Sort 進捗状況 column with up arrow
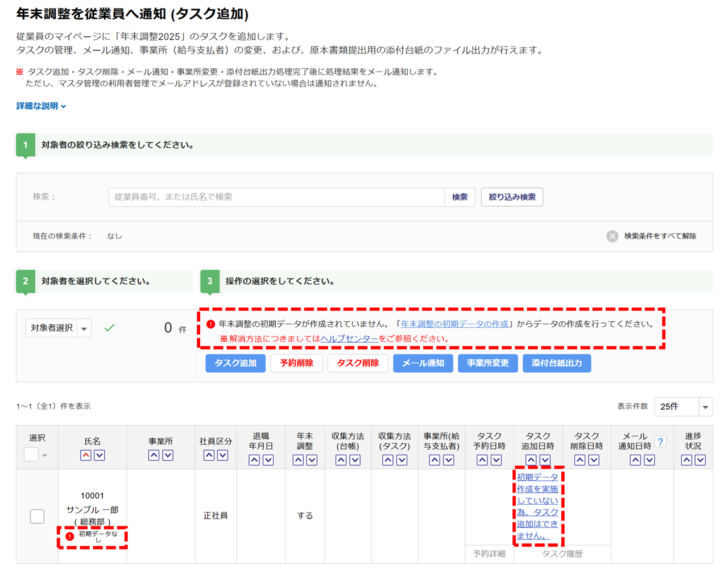 tap(686, 460)
